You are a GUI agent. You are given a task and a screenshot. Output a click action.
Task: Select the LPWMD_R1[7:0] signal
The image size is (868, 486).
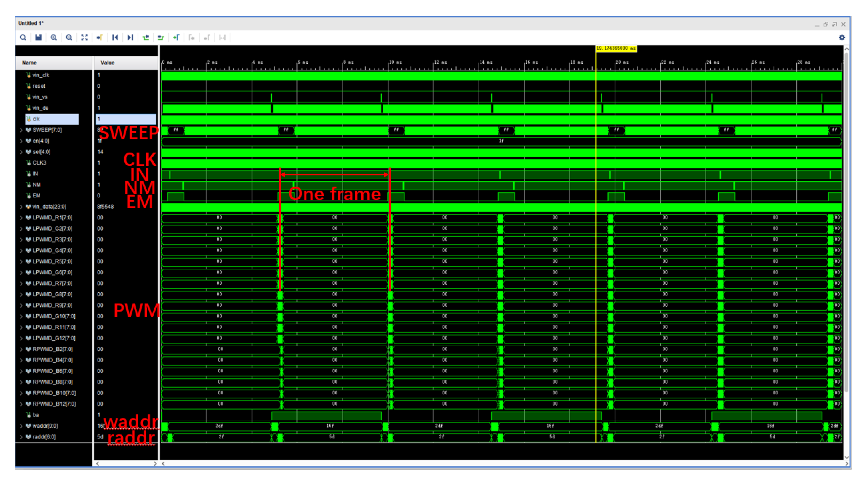52,218
